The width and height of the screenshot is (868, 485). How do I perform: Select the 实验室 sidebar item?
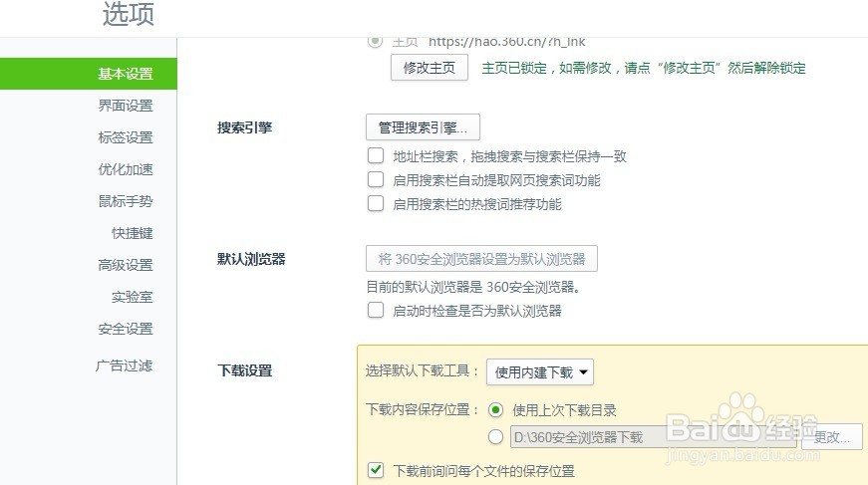coord(132,297)
